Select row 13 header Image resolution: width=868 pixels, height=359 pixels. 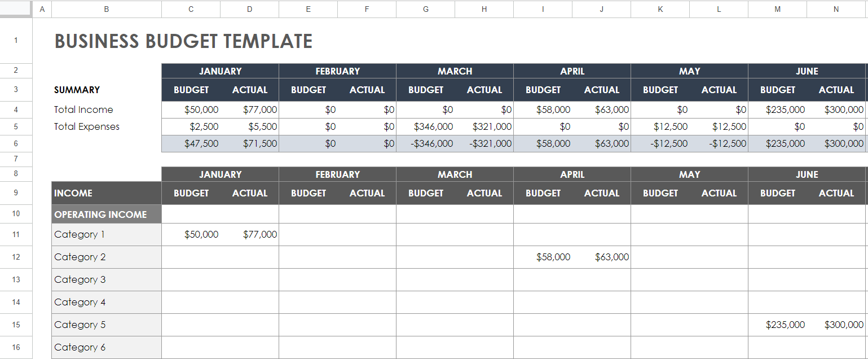click(16, 279)
